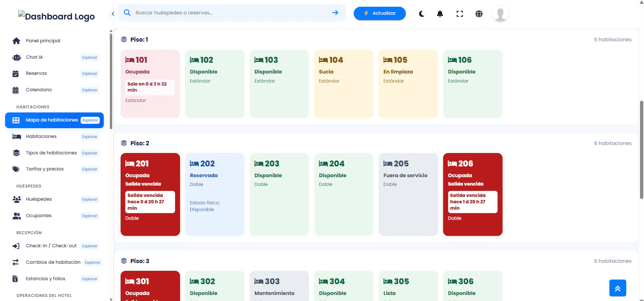
Task: Select available room 102 card
Action: (x=215, y=84)
